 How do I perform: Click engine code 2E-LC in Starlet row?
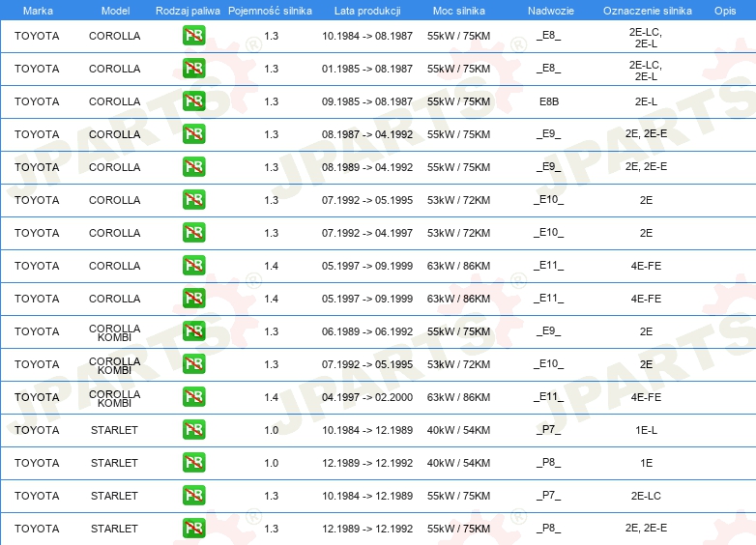(x=646, y=496)
